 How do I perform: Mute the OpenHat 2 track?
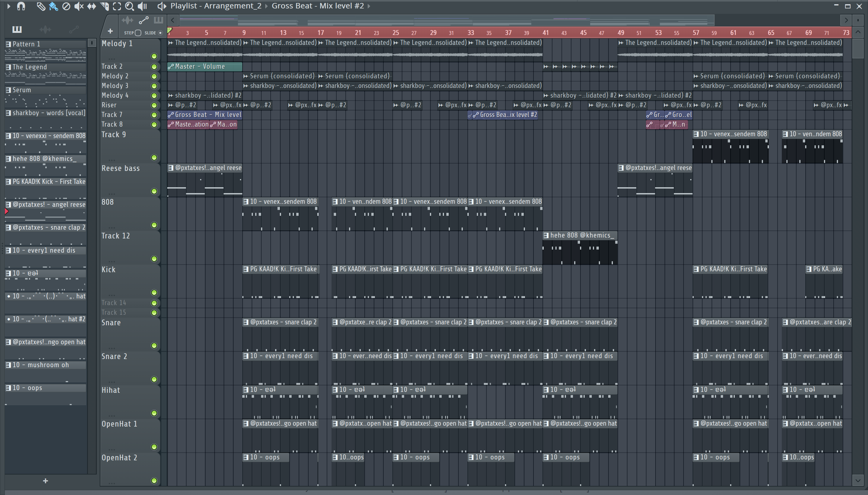tap(154, 481)
